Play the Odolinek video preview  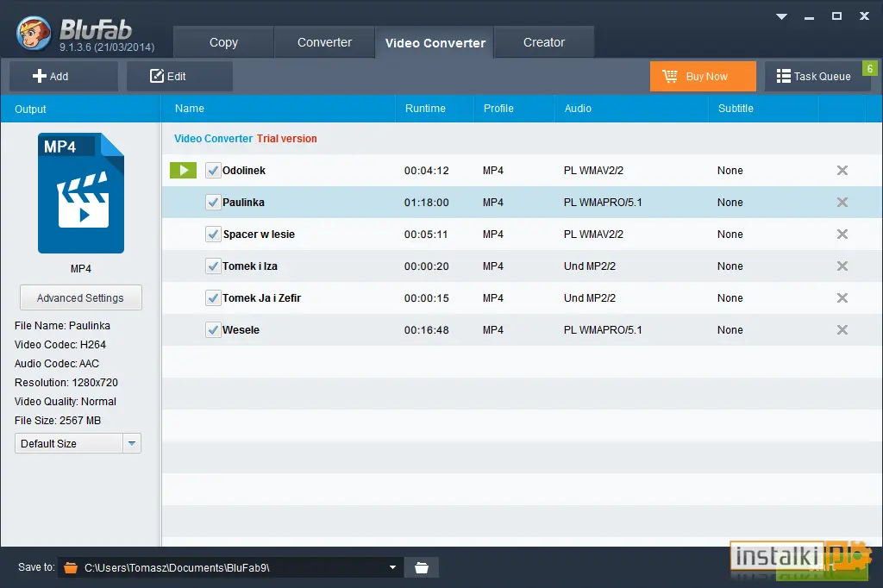183,170
